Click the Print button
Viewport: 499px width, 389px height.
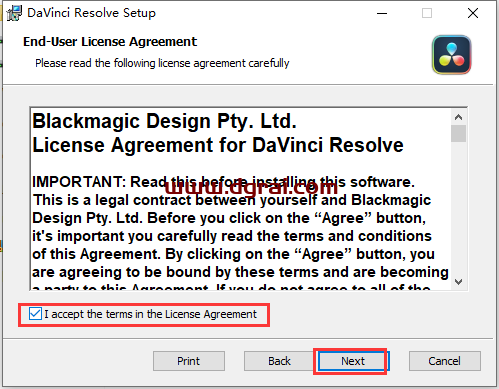[189, 361]
